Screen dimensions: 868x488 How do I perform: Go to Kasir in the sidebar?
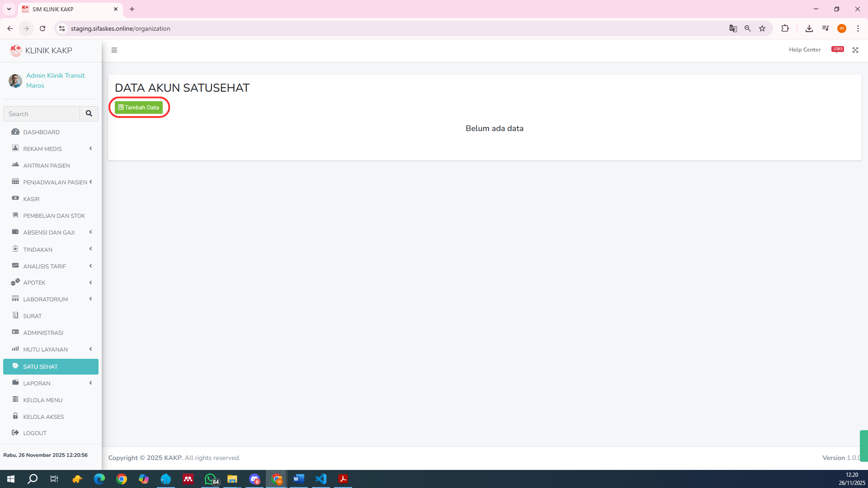click(31, 199)
